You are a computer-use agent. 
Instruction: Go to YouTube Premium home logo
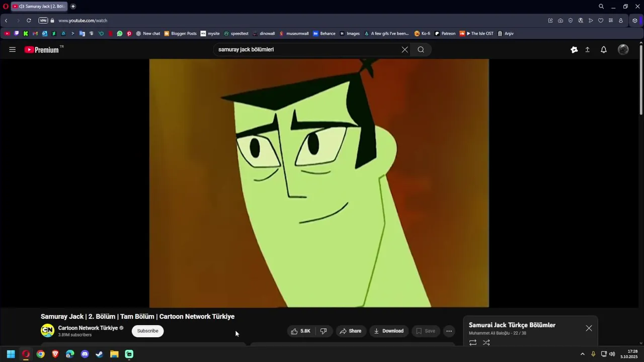point(42,49)
